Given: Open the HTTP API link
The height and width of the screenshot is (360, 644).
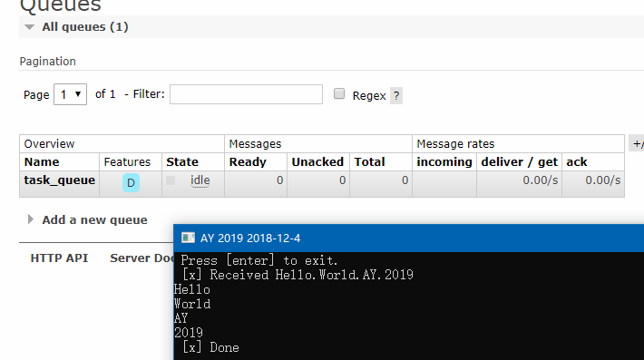Looking at the screenshot, I should click(59, 258).
